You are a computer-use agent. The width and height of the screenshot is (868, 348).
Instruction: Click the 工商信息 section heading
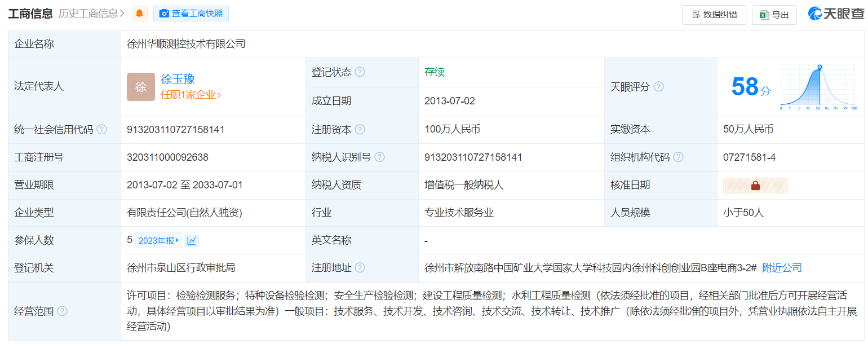coord(30,14)
